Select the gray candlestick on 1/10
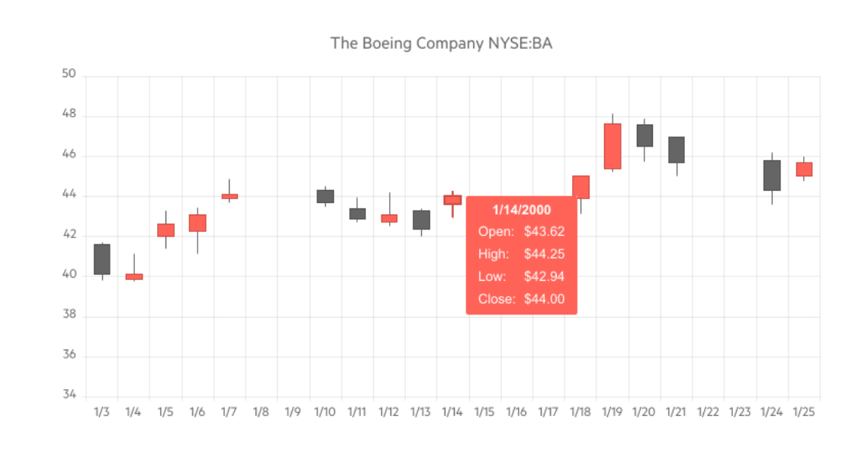 326,196
